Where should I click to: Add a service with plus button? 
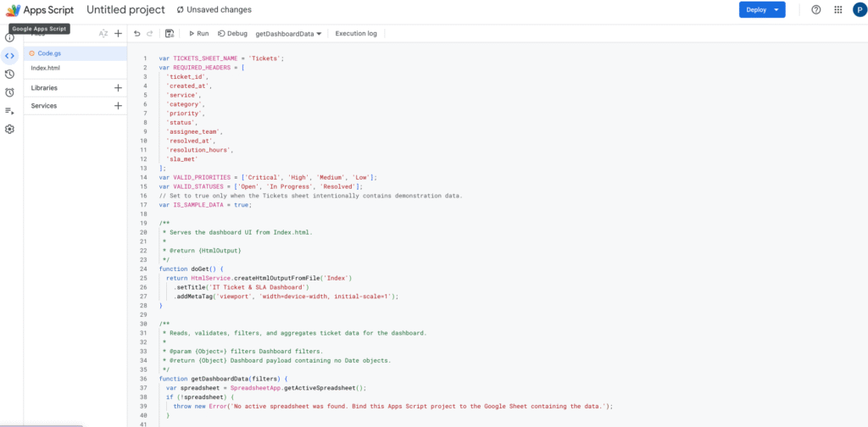[118, 106]
